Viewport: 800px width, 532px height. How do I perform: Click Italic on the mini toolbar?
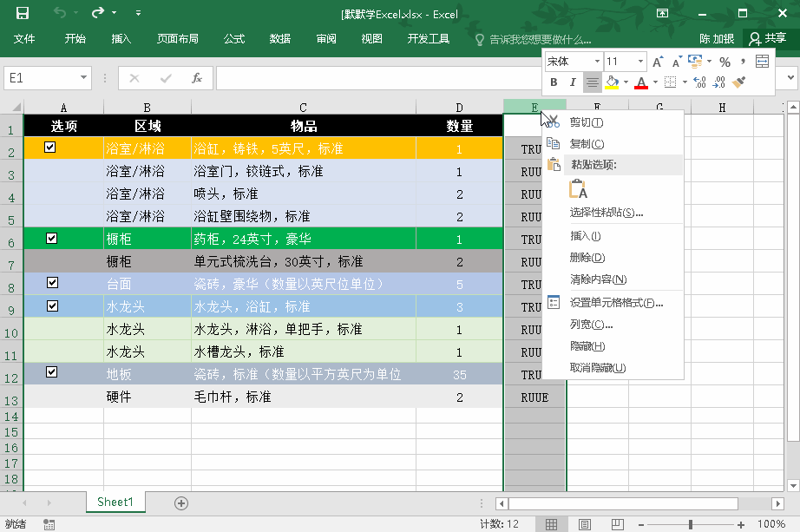[573, 82]
